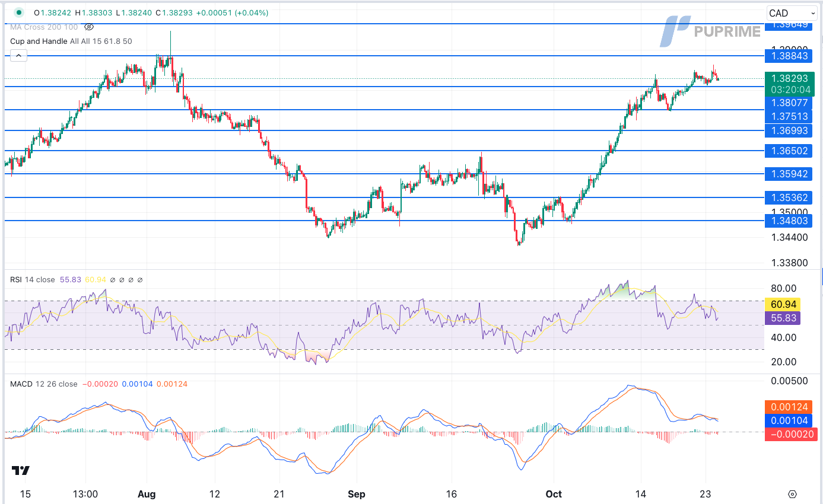Click the Low value L1.38240 in header

point(134,12)
